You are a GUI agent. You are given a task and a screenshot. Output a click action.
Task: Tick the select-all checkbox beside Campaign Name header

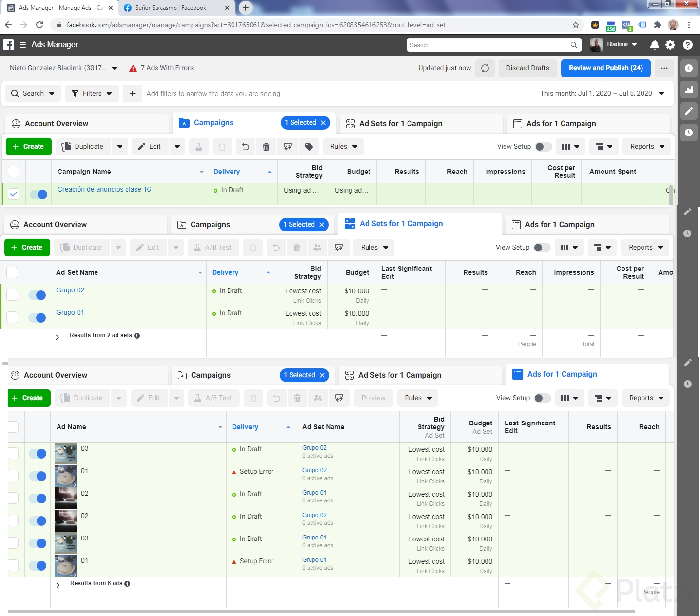coord(14,172)
